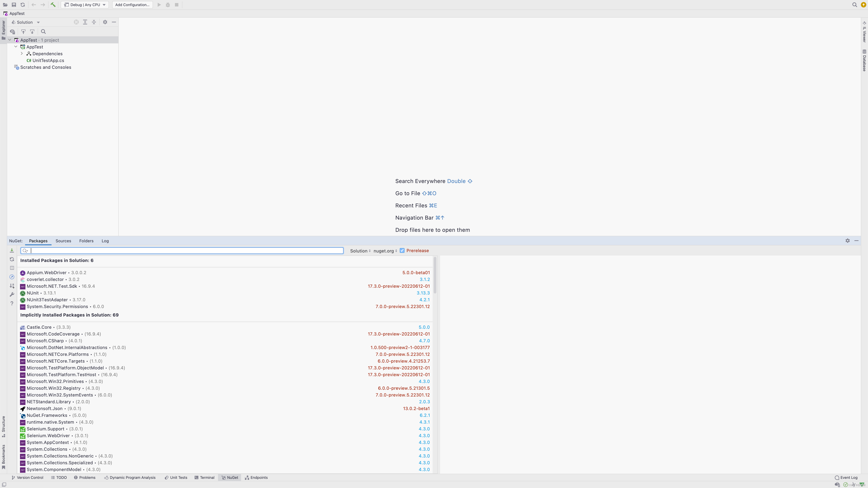The width and height of the screenshot is (868, 488).
Task: Click the Add Configuration button
Action: coord(132,5)
